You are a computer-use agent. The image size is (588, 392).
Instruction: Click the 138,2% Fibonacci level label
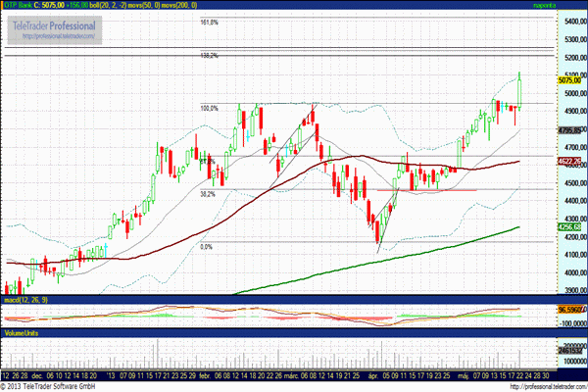pyautogui.click(x=210, y=56)
